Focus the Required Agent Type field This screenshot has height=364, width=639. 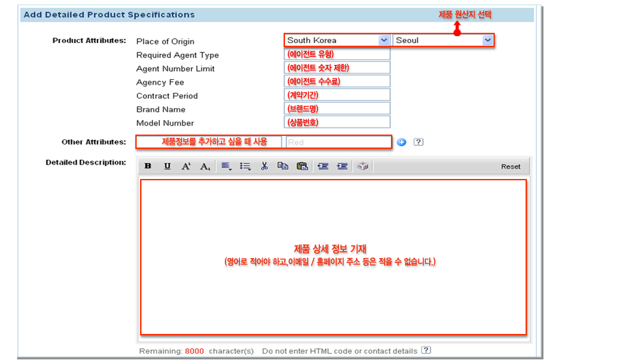(337, 54)
